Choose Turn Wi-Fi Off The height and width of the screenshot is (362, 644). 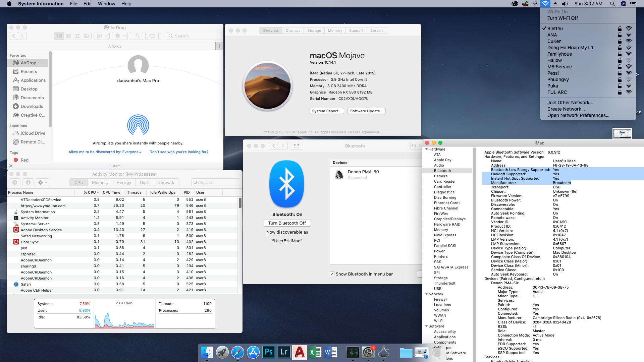coord(588,18)
